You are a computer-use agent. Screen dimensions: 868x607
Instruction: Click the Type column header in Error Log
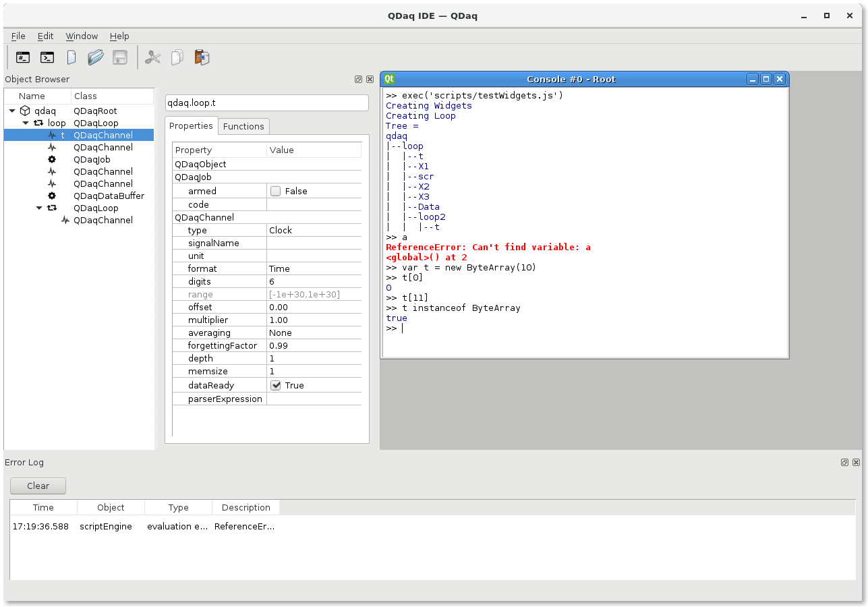pos(178,507)
